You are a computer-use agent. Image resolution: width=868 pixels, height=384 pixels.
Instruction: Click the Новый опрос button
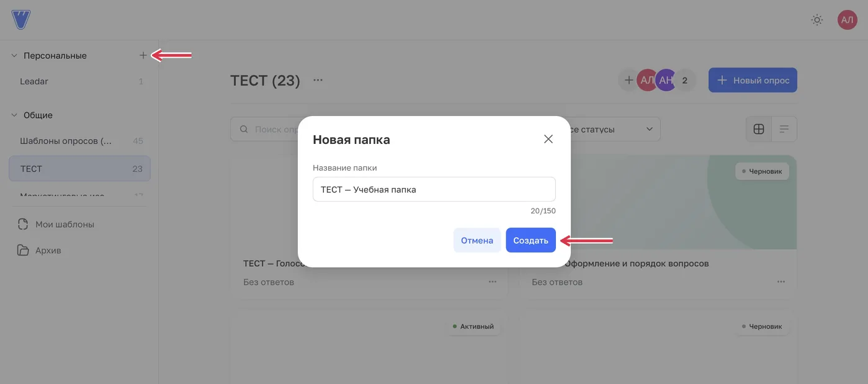coord(753,80)
